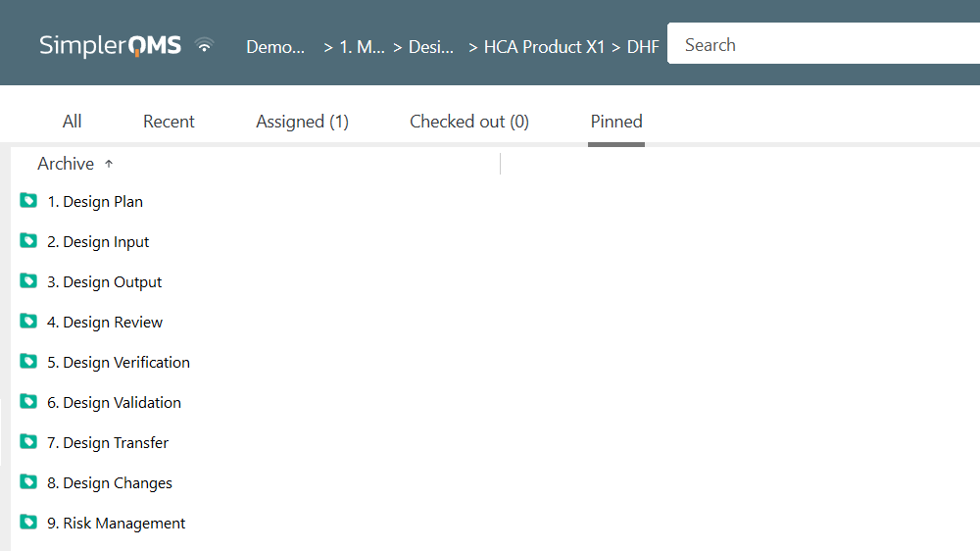Click the Design Input folder icon
This screenshot has width=980, height=551.
(28, 241)
